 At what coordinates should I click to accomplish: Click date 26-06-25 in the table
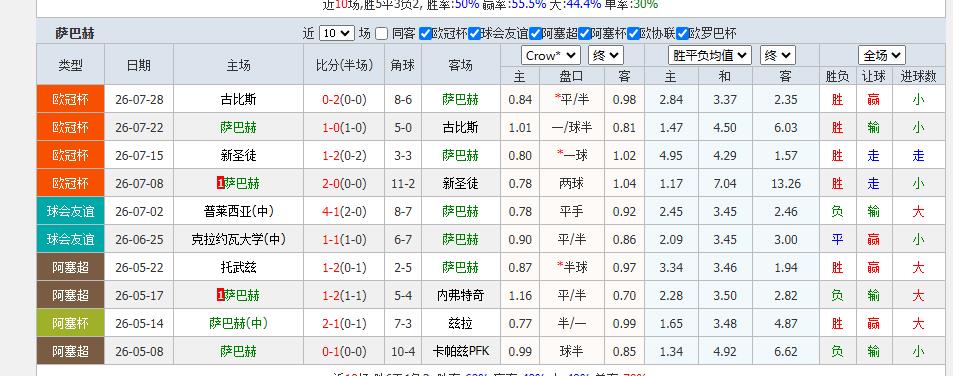[139, 239]
